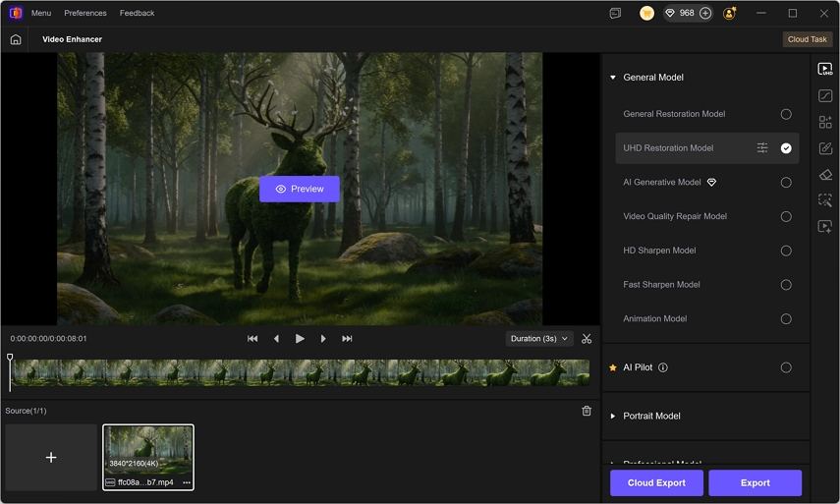Screen dimensions: 840x504
Task: Toggle UHD Restoration Model checkmark
Action: coord(786,147)
